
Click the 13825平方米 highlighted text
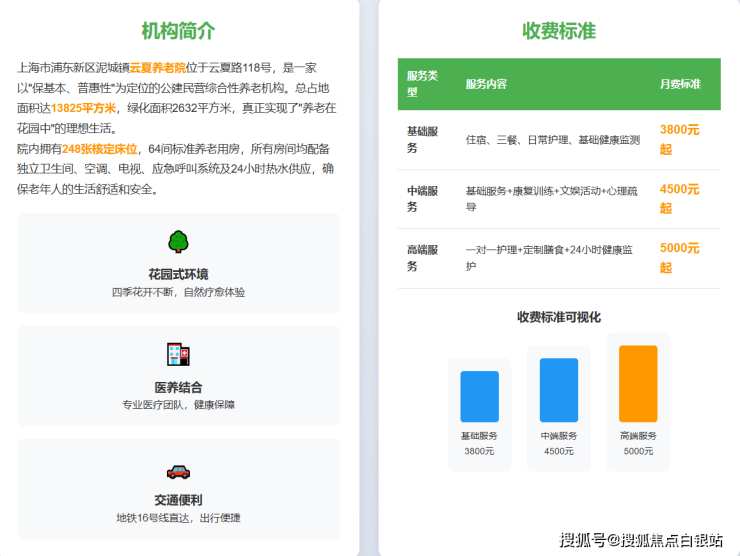[x=84, y=108]
